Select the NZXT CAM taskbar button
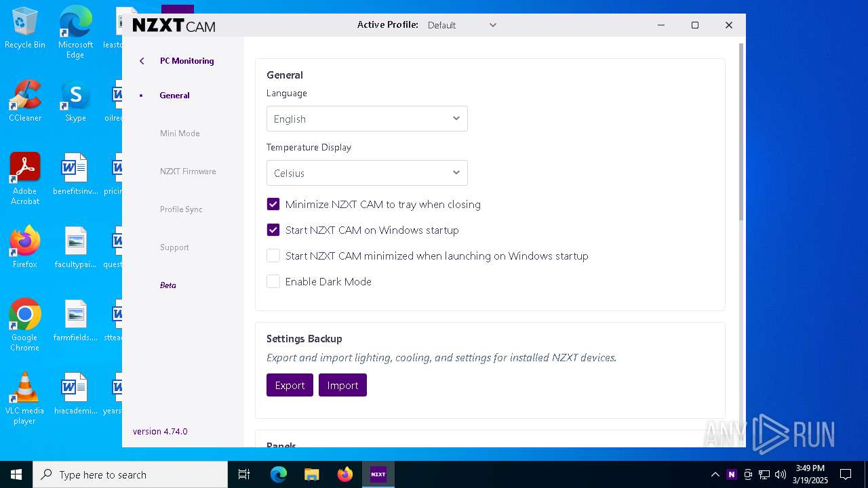Viewport: 868px width, 488px height. point(378,474)
